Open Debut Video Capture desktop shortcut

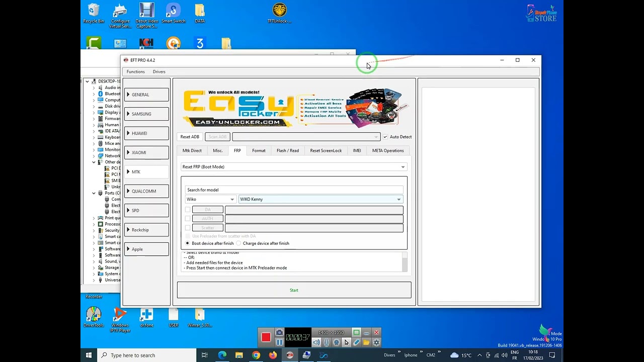click(x=147, y=16)
